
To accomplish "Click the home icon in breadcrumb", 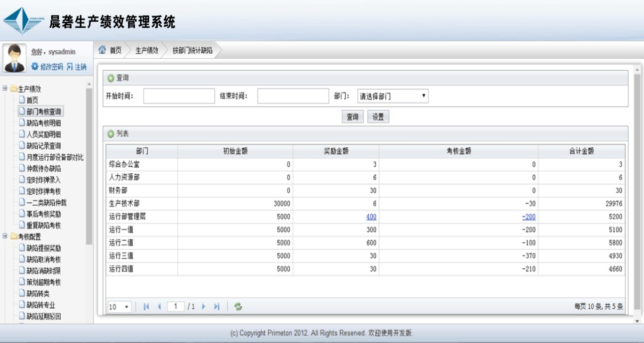I will click(103, 50).
